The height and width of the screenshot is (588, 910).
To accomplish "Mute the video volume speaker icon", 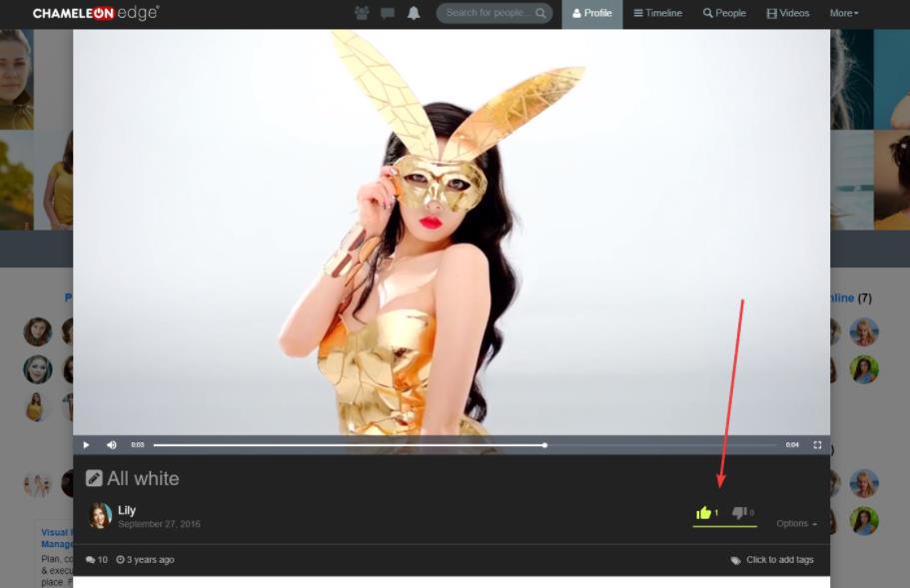I will 112,444.
